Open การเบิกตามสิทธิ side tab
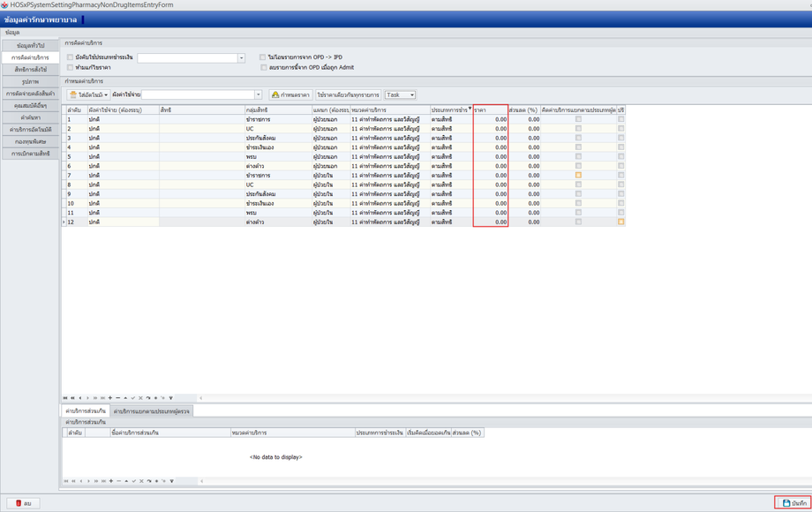Image resolution: width=812 pixels, height=512 pixels. tap(31, 154)
